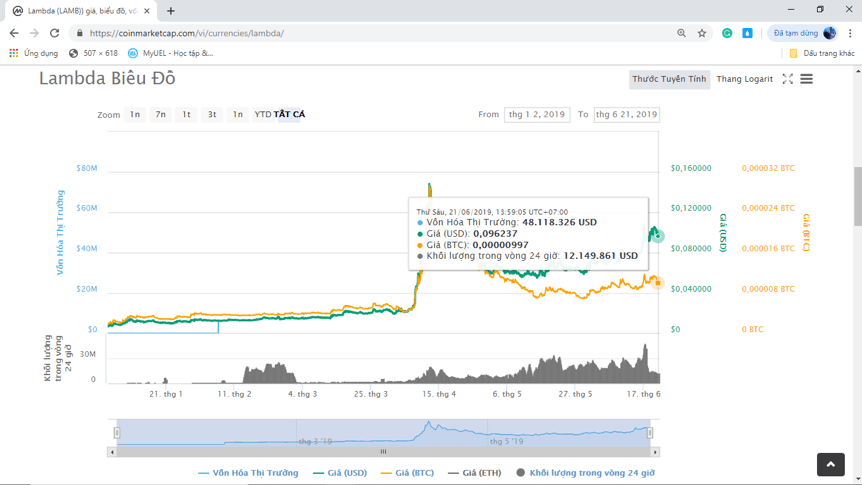Click the page vertical scrollbar thumb
The width and height of the screenshot is (862, 485).
click(858, 196)
